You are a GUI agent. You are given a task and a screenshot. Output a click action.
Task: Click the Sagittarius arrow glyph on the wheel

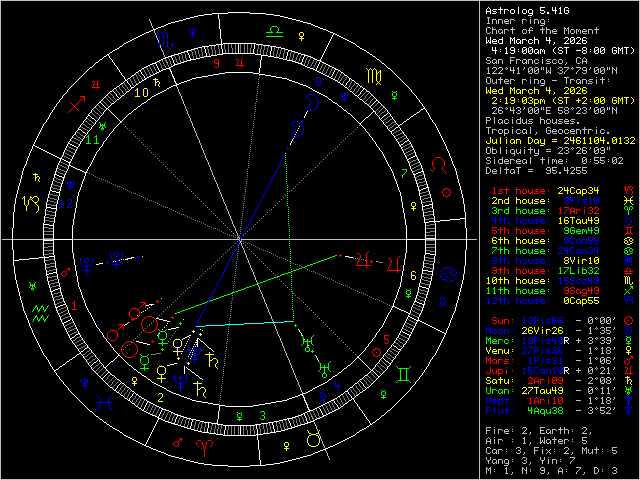click(x=76, y=105)
